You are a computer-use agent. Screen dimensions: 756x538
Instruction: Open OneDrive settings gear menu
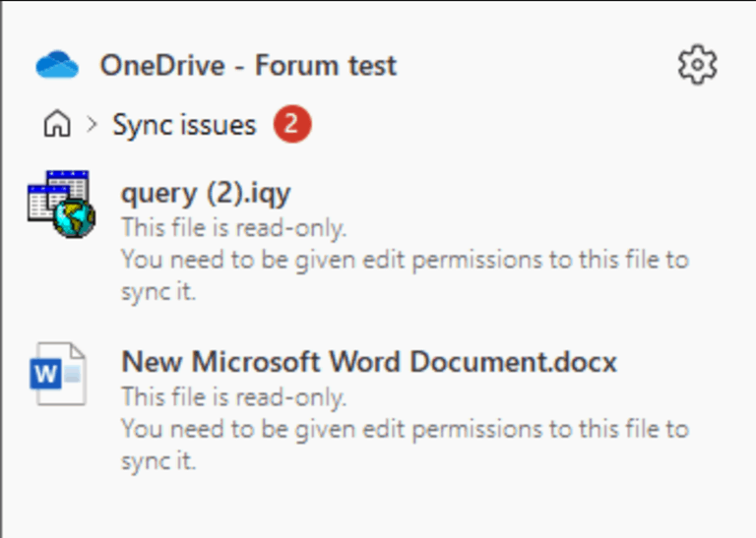697,65
